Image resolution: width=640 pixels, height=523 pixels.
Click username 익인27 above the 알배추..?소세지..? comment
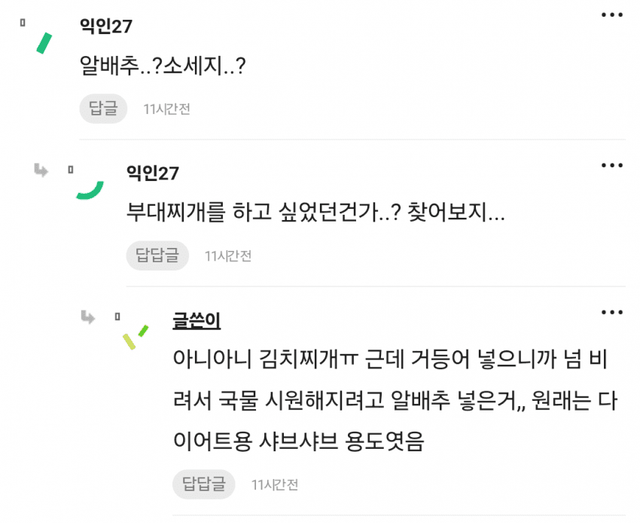(x=106, y=25)
